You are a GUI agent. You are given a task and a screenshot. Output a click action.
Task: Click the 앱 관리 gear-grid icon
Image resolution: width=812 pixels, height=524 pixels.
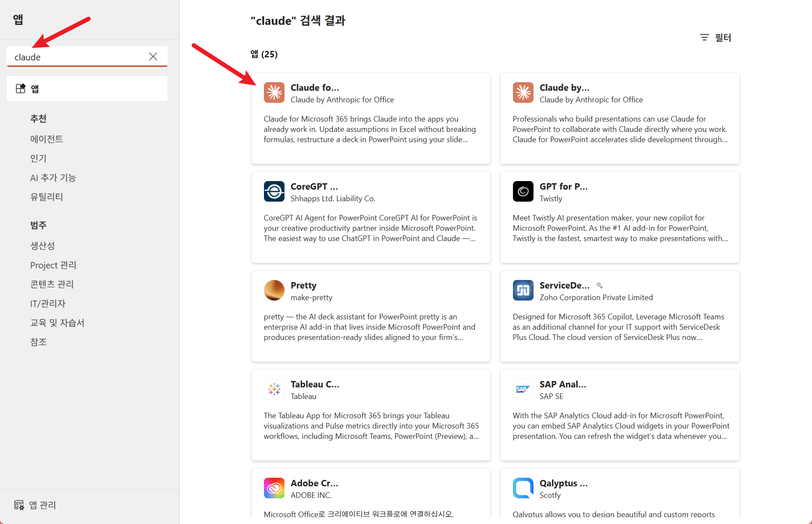19,505
